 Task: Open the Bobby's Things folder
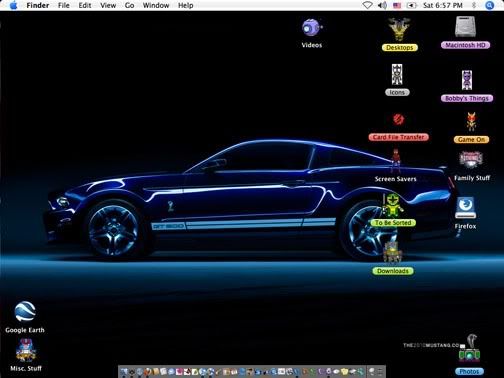tap(467, 80)
